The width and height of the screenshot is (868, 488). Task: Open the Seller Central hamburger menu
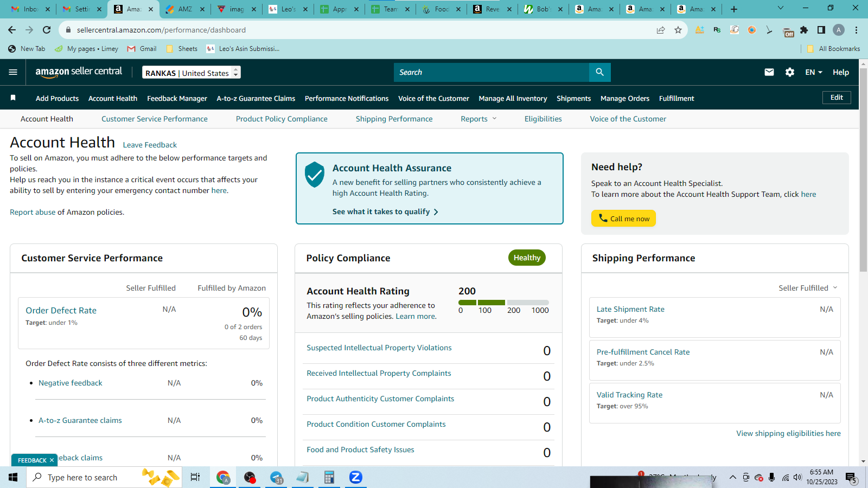[x=13, y=72]
